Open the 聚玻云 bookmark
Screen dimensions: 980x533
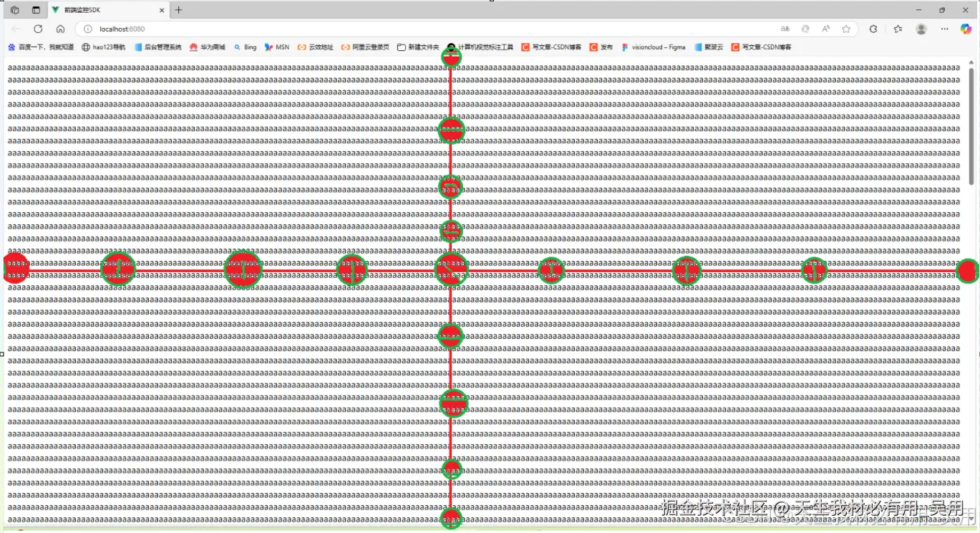pos(708,47)
